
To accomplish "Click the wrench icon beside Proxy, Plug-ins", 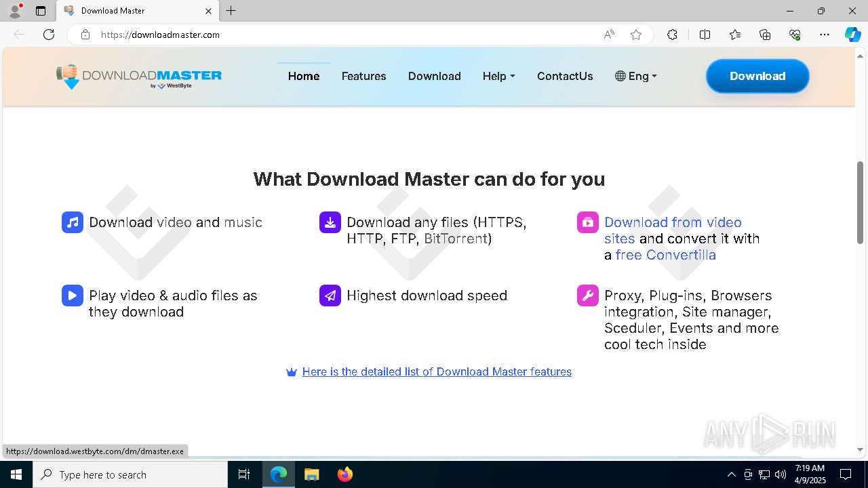I will [588, 296].
